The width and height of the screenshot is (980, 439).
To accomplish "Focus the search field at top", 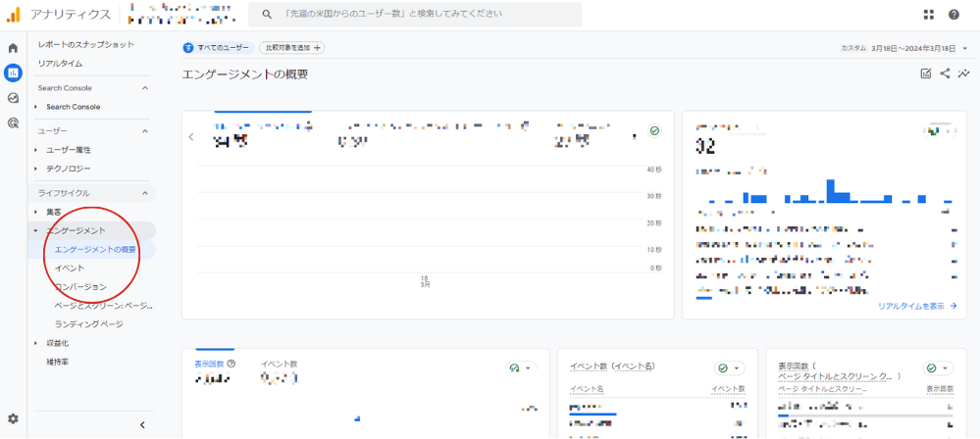I will 415,14.
